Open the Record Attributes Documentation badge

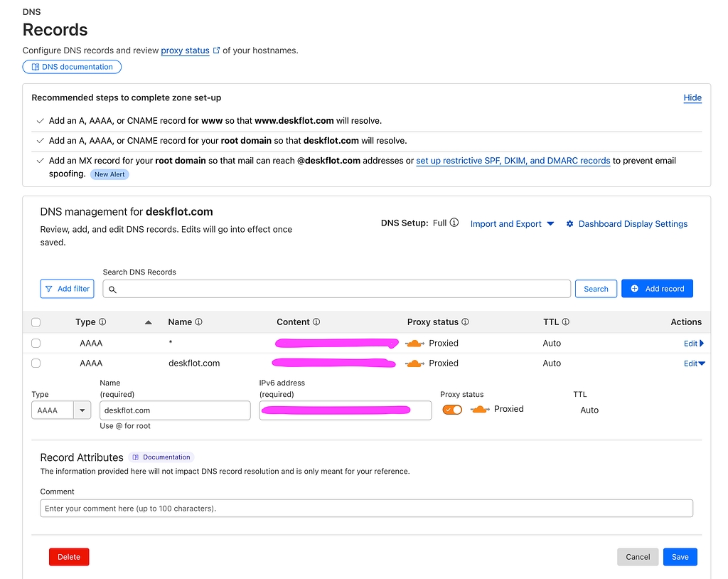click(161, 457)
